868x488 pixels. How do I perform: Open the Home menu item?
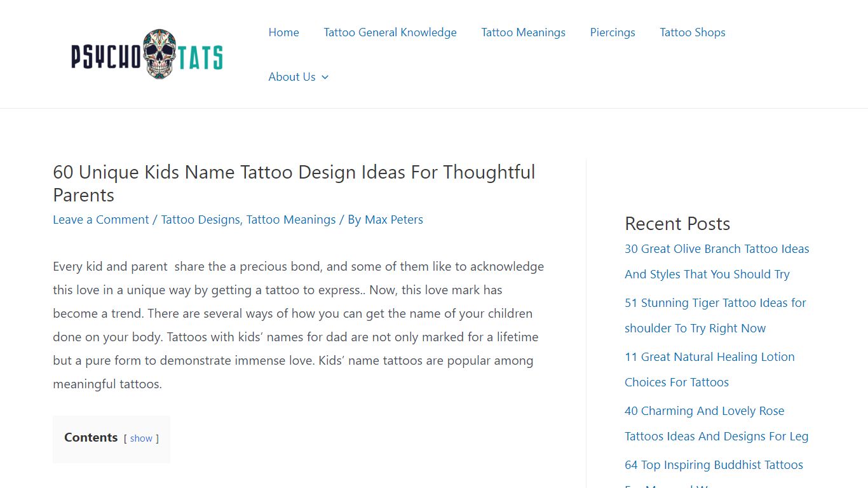283,32
